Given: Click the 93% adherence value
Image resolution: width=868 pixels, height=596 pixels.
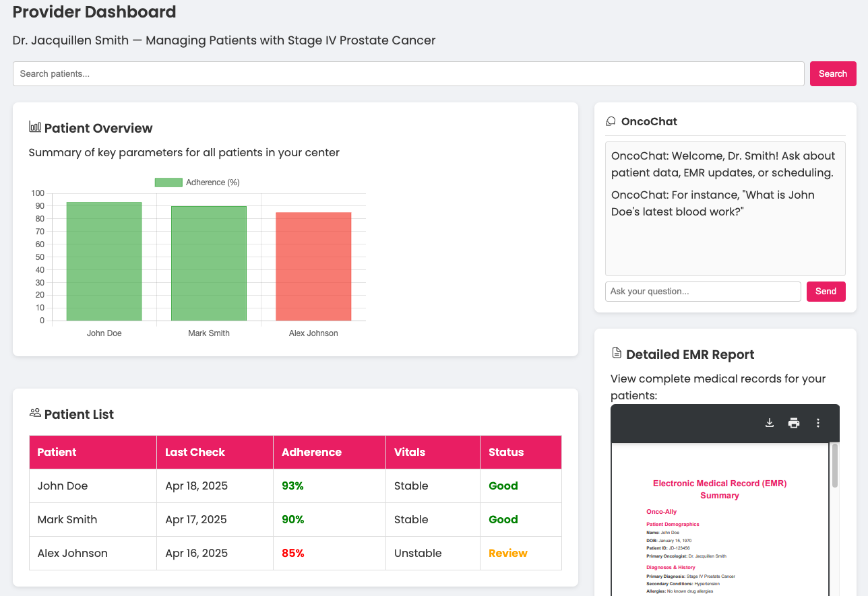Looking at the screenshot, I should (x=292, y=486).
